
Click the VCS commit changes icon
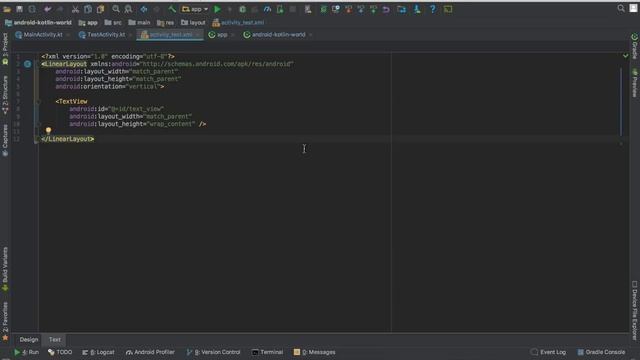(x=373, y=9)
